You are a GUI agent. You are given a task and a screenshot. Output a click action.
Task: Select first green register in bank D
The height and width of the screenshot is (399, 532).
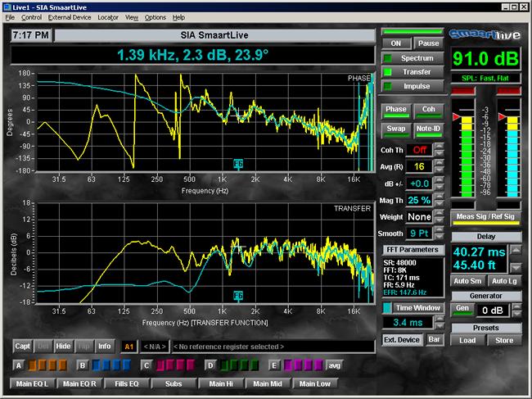click(224, 365)
